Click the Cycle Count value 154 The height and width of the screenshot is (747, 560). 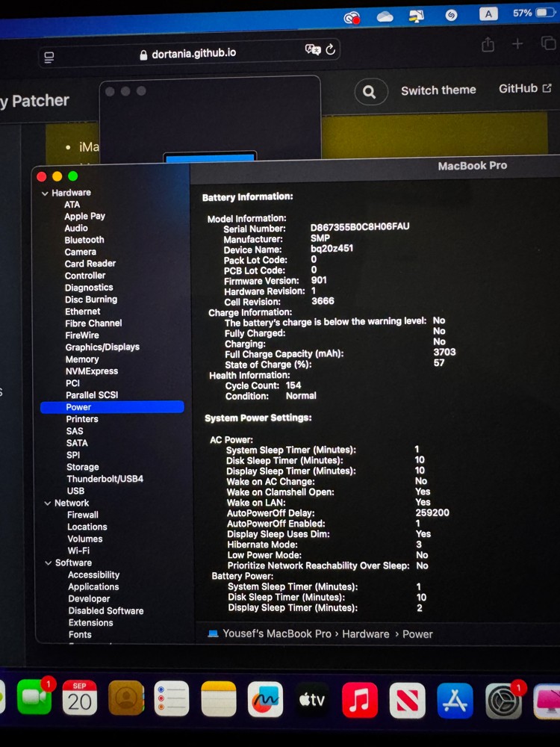293,385
